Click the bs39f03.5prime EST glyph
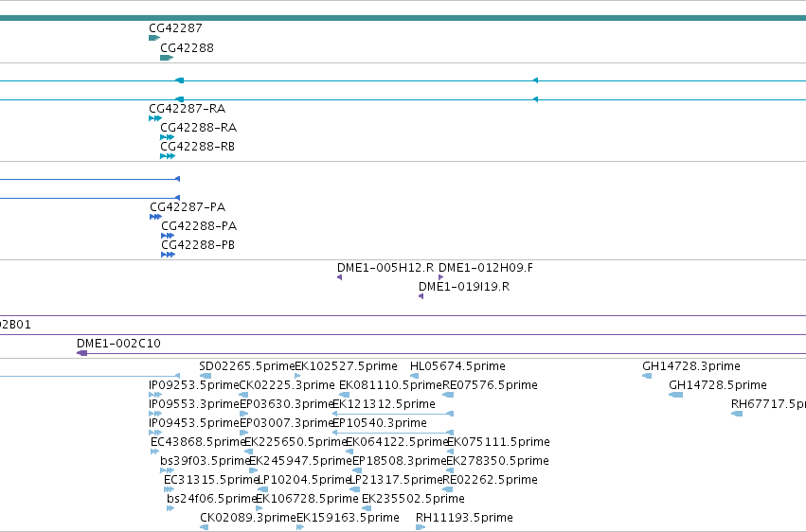806x532 pixels. coord(167,470)
